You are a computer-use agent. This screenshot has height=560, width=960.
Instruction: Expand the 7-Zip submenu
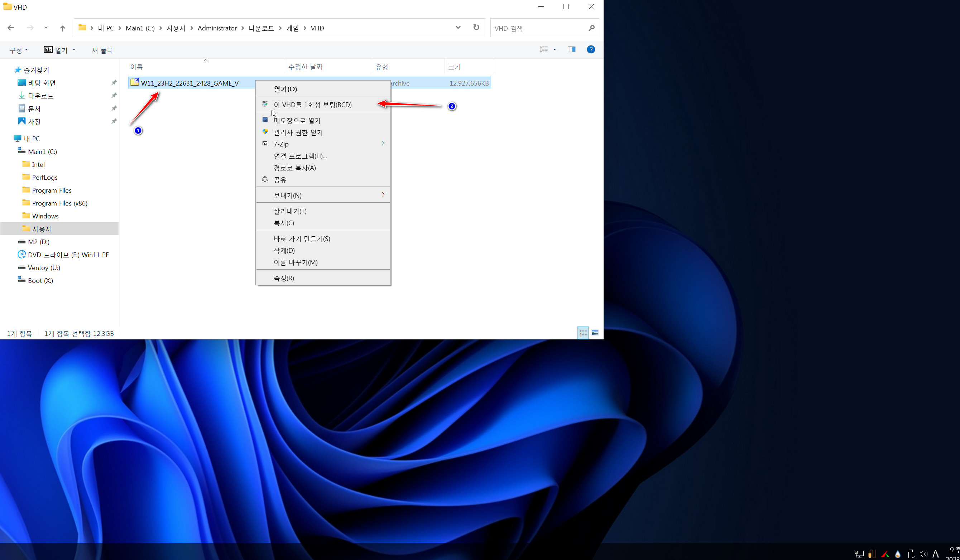coord(323,144)
